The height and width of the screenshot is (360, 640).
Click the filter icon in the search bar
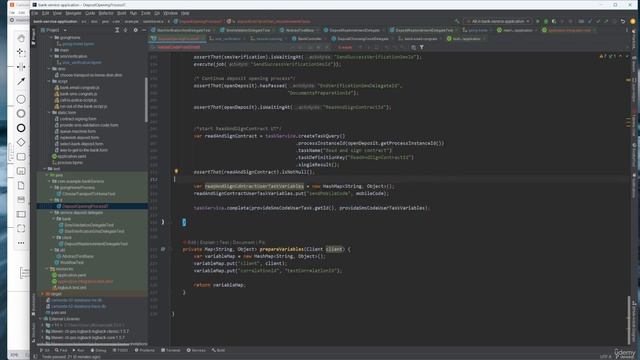point(422,47)
